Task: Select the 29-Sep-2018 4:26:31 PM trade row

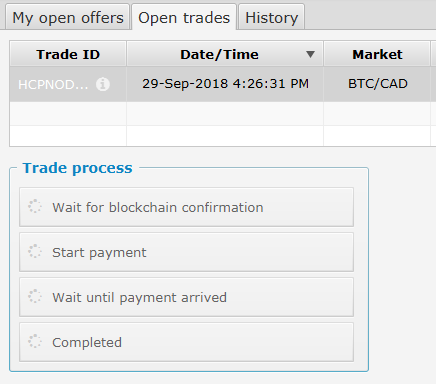Action: click(223, 84)
